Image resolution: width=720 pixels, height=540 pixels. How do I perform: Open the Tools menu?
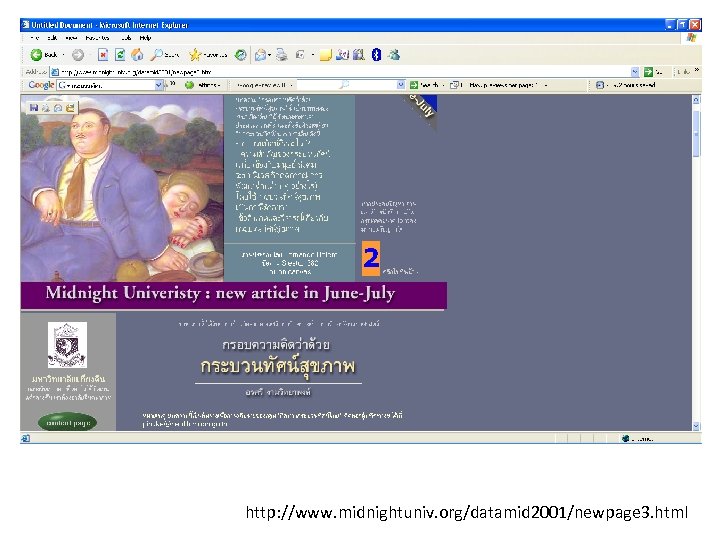tap(126, 38)
